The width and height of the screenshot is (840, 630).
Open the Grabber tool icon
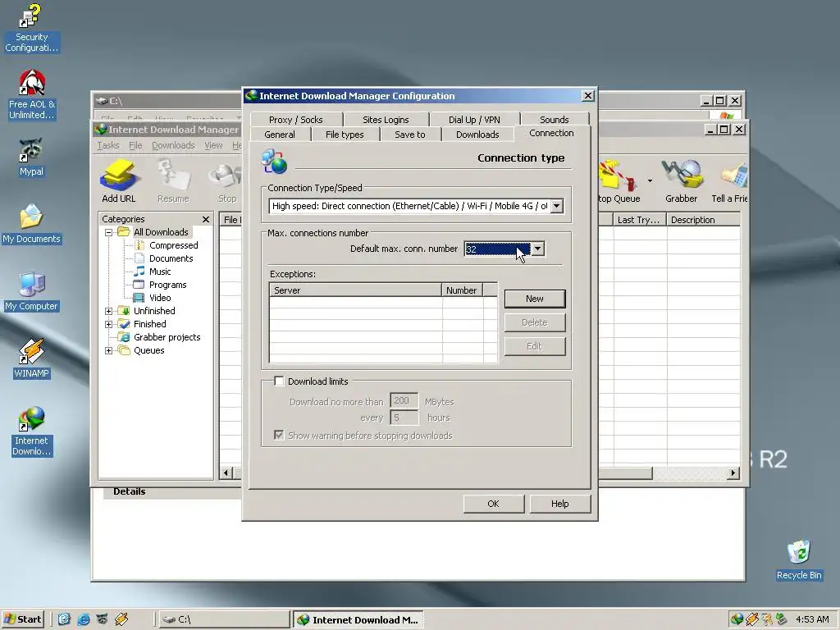(x=681, y=180)
